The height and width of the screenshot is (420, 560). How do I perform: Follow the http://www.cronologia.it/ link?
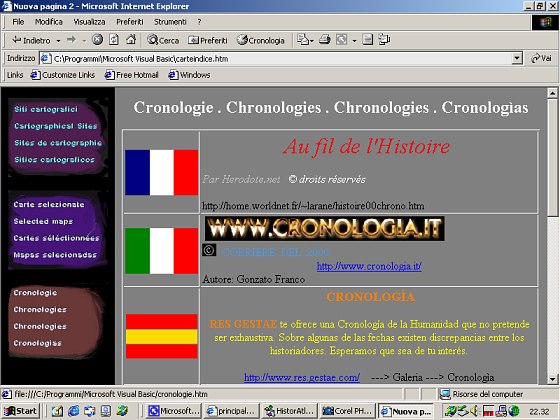(369, 266)
